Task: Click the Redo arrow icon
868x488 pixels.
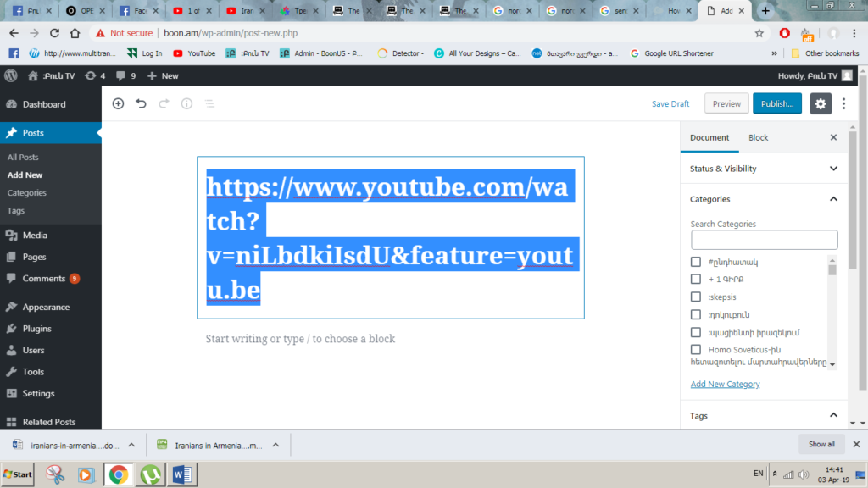Action: 164,103
